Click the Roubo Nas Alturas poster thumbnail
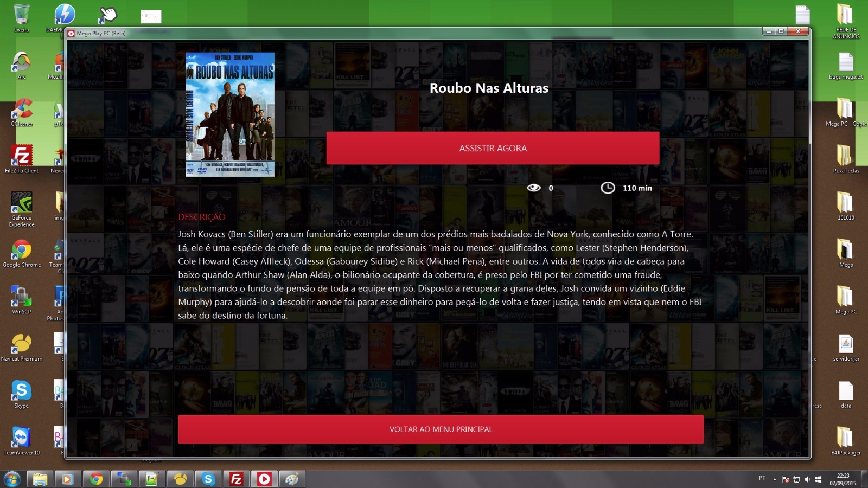This screenshot has width=868, height=488. point(230,114)
